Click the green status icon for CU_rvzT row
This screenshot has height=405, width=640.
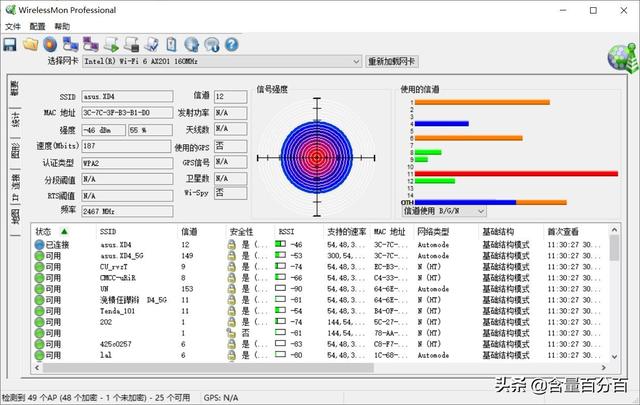(39, 267)
